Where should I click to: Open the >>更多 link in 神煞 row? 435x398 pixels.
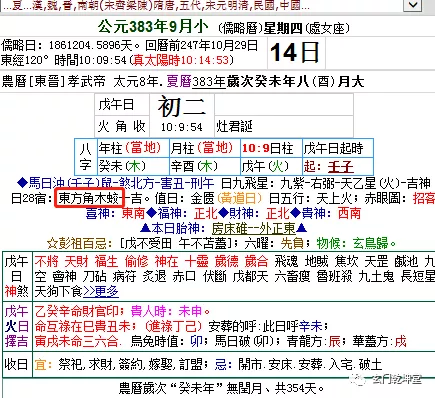pos(101,292)
